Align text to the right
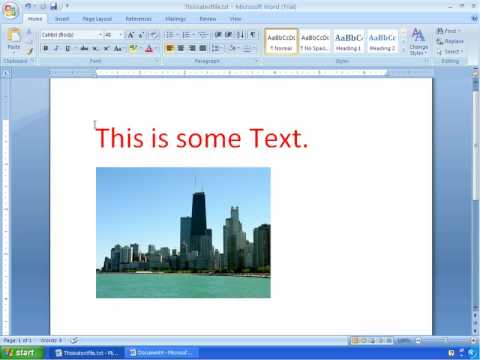 click(x=192, y=49)
